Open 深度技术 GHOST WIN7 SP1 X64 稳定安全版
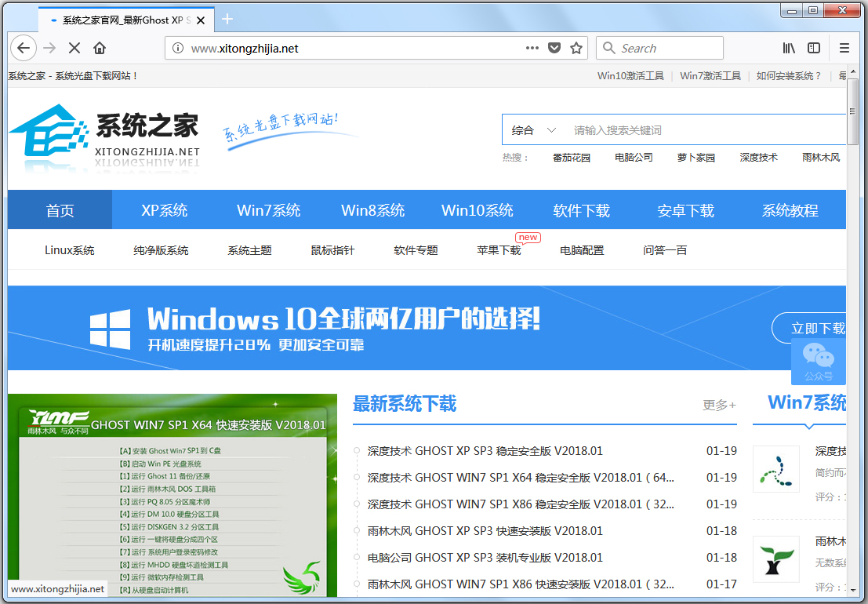Screen dimensions: 868x604 [521, 477]
